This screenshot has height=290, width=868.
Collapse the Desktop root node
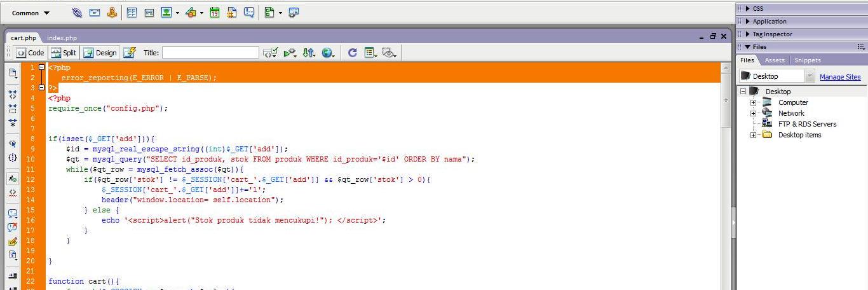(x=743, y=92)
